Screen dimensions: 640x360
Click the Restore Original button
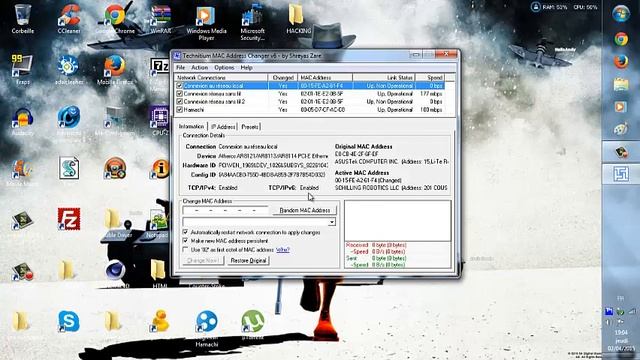click(248, 260)
